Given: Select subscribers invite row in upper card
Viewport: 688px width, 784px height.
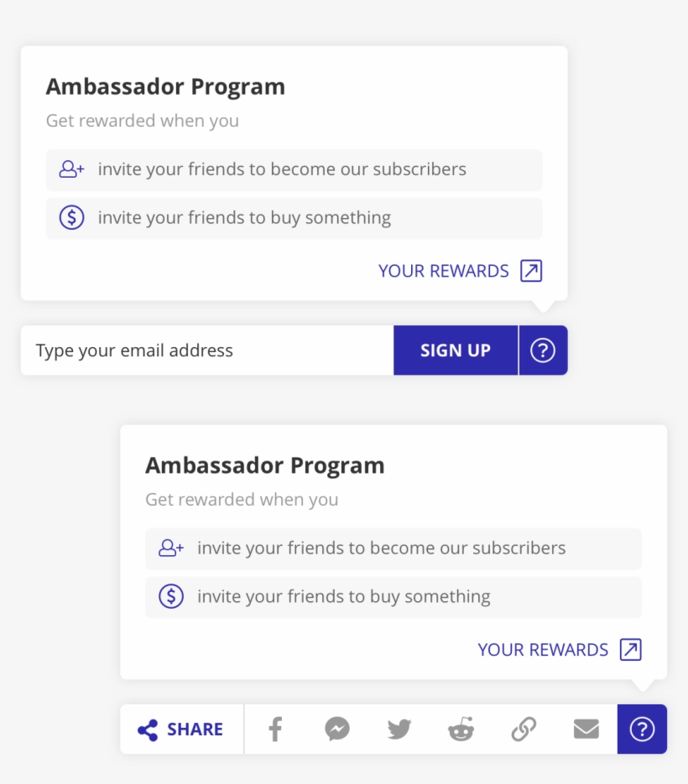Looking at the screenshot, I should (294, 169).
